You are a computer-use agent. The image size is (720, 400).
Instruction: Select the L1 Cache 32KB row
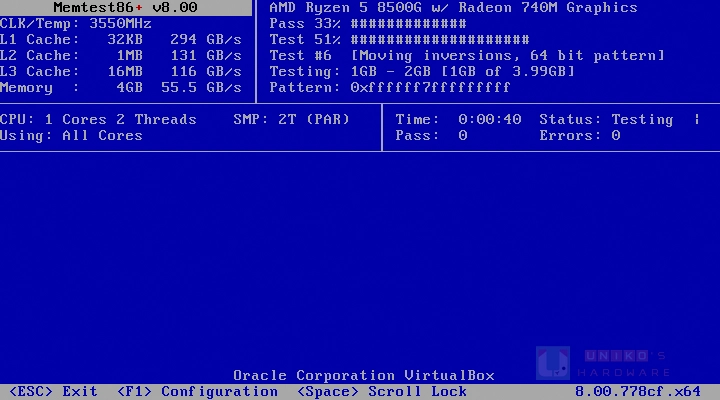coord(121,39)
